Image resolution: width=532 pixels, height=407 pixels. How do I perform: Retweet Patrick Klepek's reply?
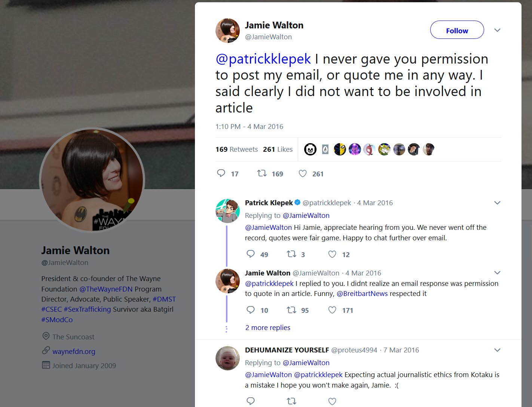click(291, 254)
